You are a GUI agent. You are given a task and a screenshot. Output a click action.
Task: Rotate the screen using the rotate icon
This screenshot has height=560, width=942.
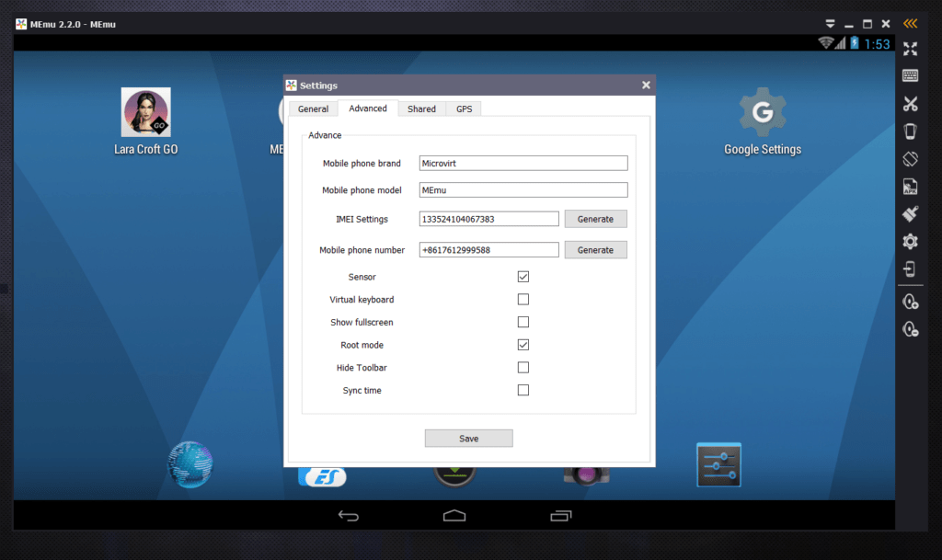point(910,159)
